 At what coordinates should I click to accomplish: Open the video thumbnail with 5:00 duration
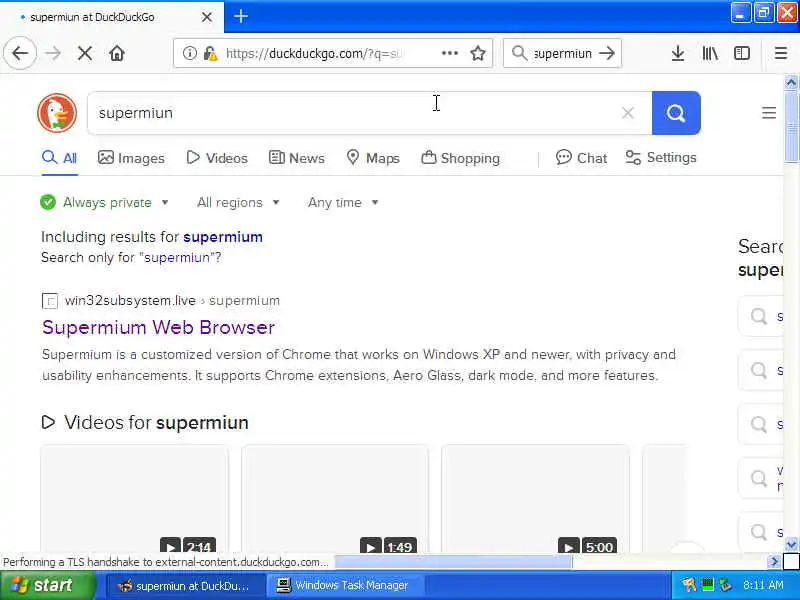[535, 499]
